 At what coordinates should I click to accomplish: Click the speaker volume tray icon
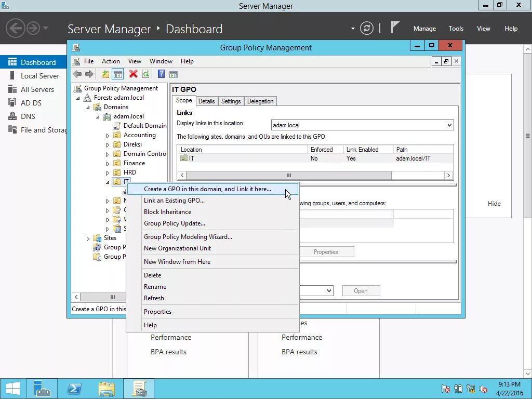(483, 389)
